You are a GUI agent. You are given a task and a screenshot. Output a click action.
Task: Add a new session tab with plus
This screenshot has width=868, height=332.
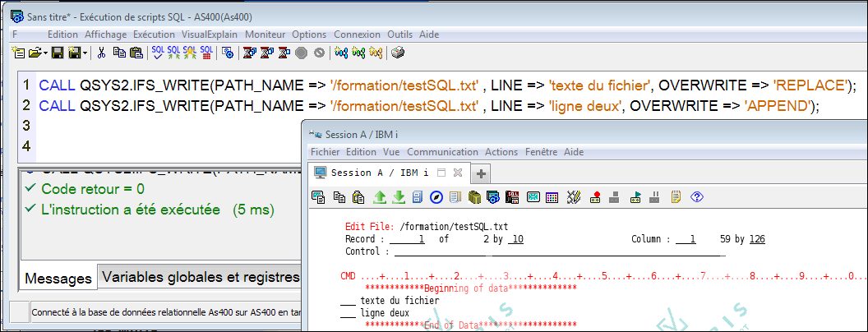tap(481, 173)
